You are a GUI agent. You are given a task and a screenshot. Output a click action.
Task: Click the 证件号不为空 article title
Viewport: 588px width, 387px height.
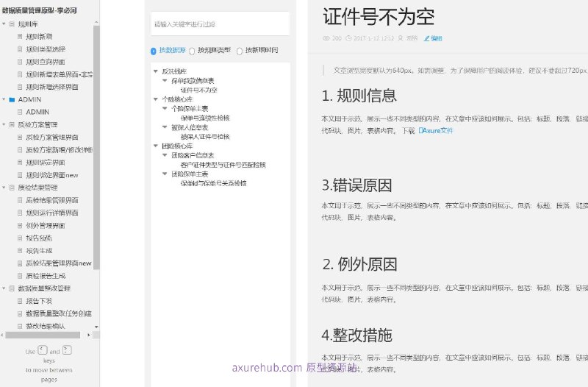(379, 17)
